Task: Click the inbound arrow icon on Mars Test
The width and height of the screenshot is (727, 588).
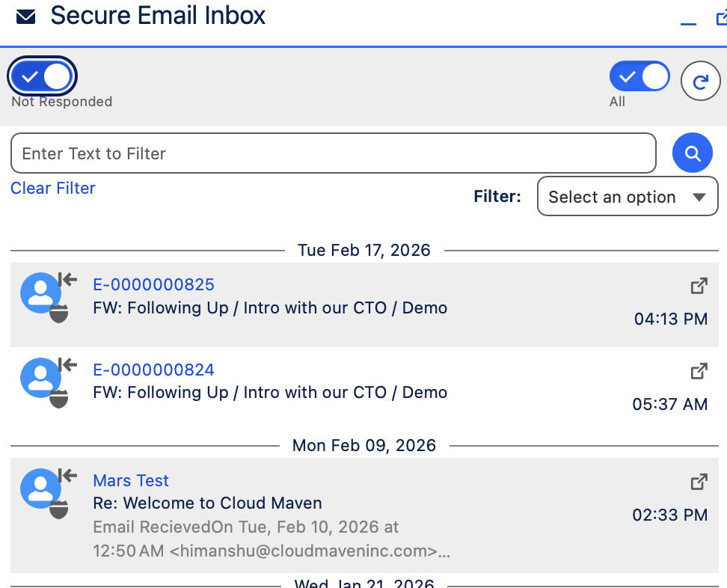Action: [68, 476]
